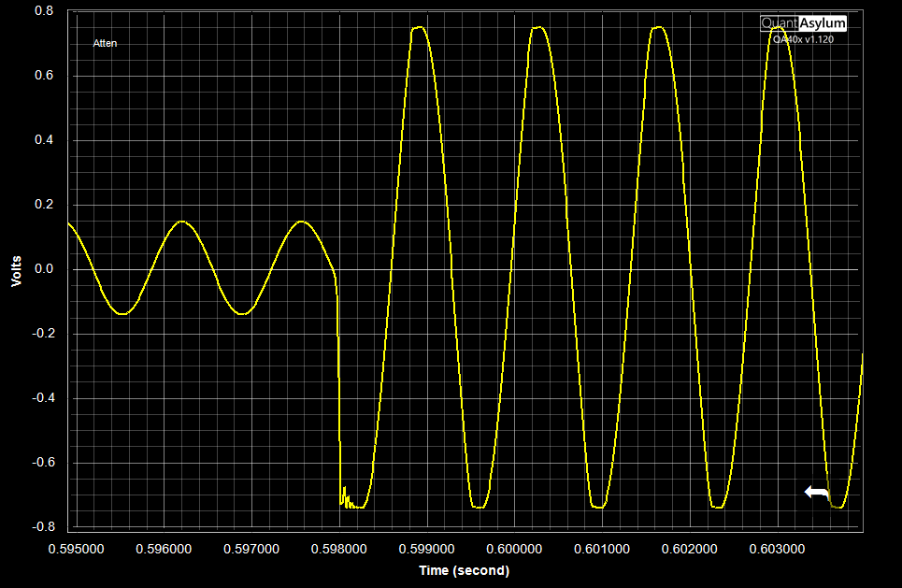Viewport: 902px width, 588px height.
Task: Click the "Atten" indicator label
Action: pos(106,43)
